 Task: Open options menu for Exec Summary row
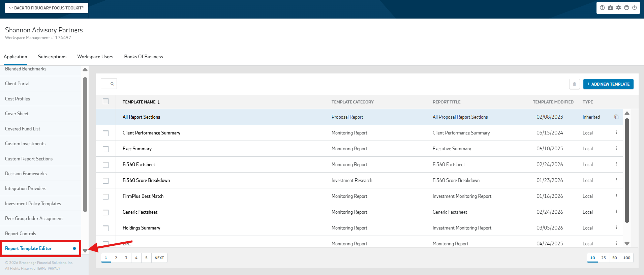coord(616,148)
